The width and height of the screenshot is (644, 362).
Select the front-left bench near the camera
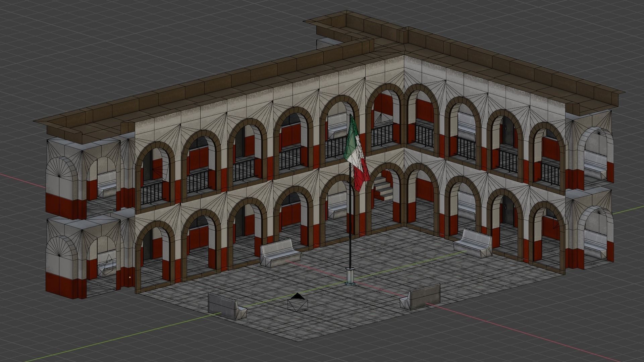coord(227,306)
